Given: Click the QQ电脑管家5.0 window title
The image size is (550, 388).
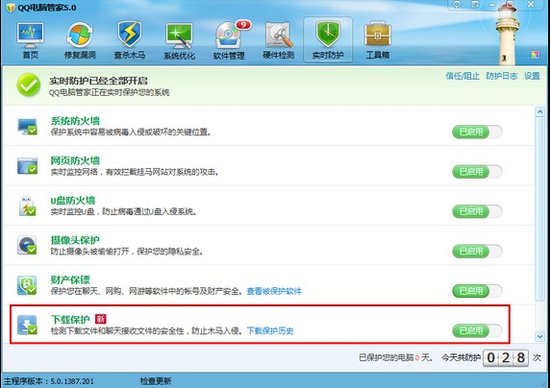Looking at the screenshot, I should [47, 7].
